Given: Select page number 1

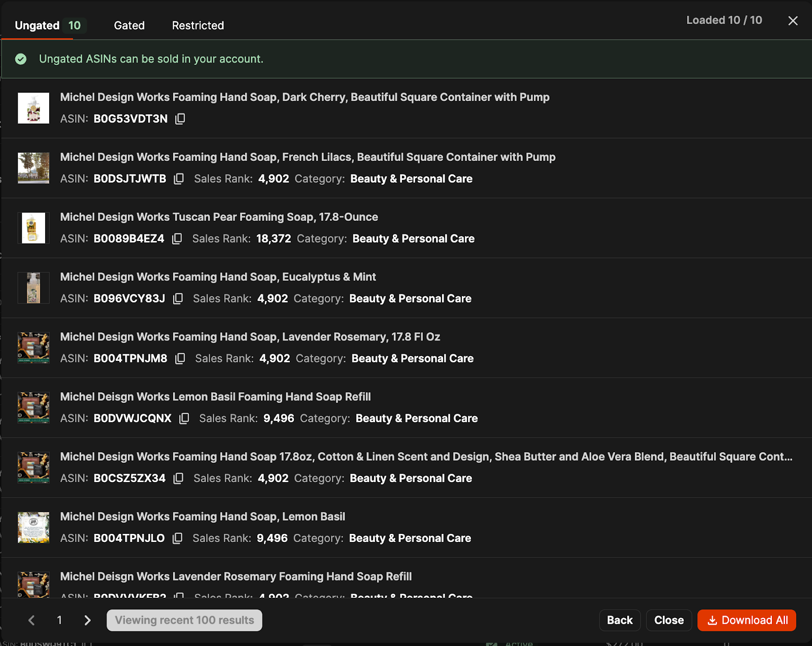Looking at the screenshot, I should click(59, 620).
